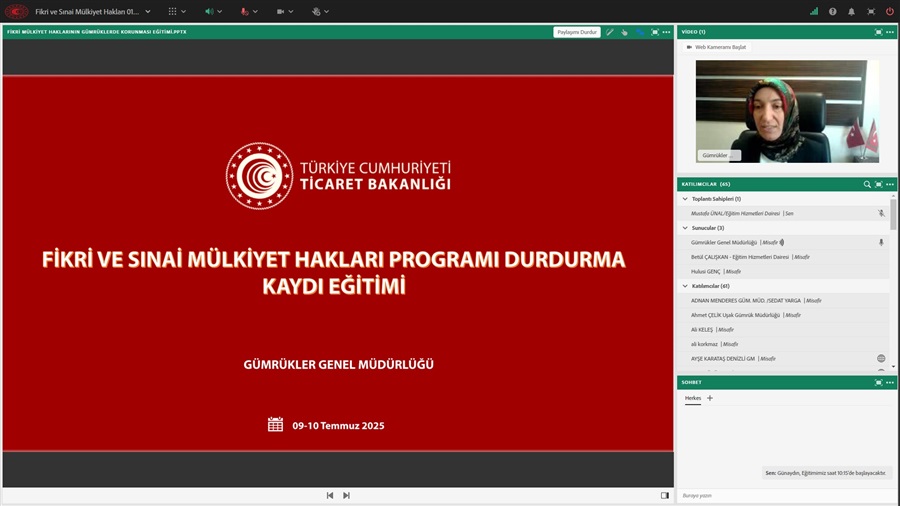
Task: Check the connection signal strength icon
Action: coord(814,11)
